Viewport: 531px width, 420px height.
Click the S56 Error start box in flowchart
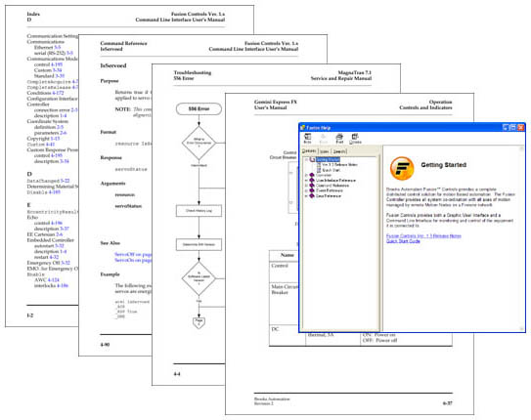click(x=199, y=108)
